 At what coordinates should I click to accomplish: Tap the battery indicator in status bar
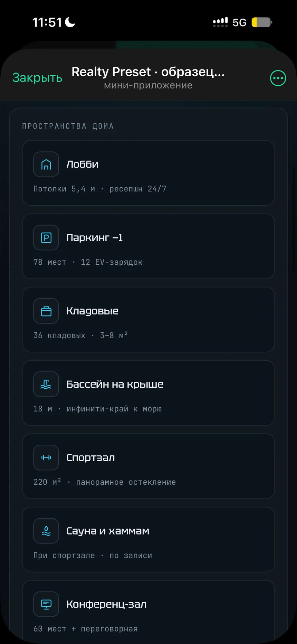[x=262, y=22]
